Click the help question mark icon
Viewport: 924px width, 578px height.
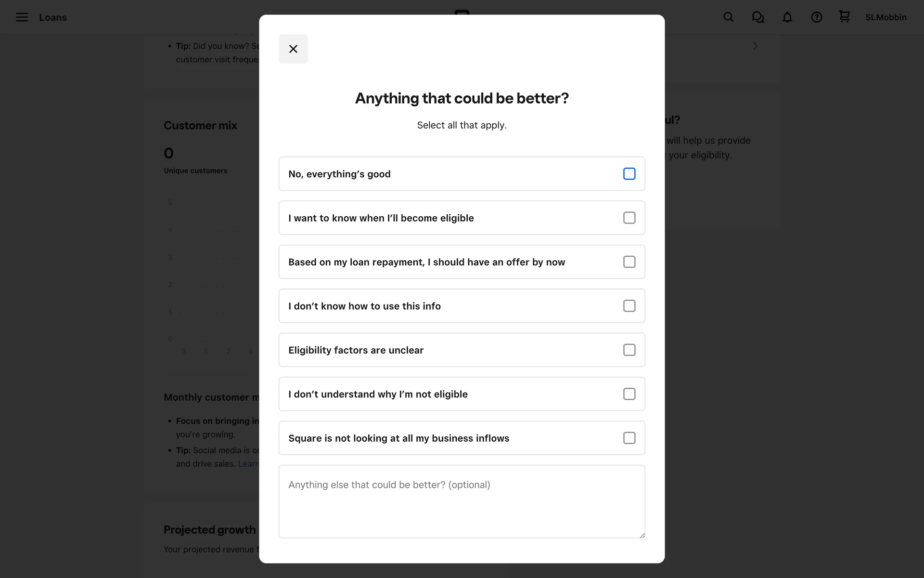[x=816, y=17]
